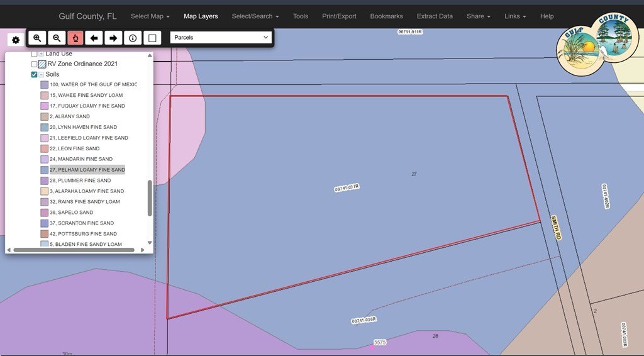The image size is (644, 356).
Task: Open the Select Map dropdown menu
Action: (x=150, y=16)
